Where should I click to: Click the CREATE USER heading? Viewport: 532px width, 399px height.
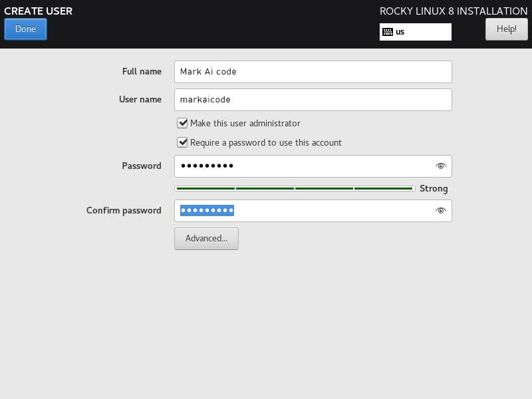39,11
